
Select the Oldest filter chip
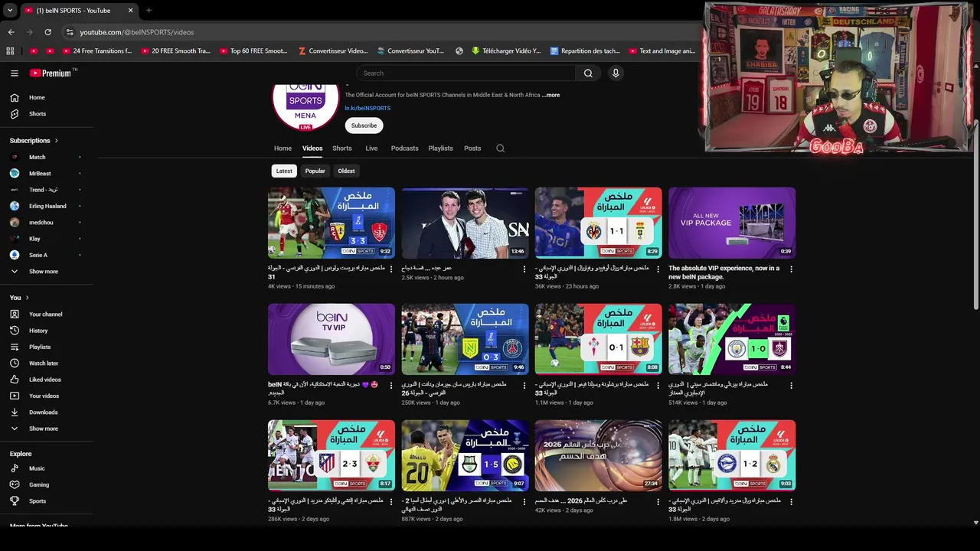click(347, 171)
